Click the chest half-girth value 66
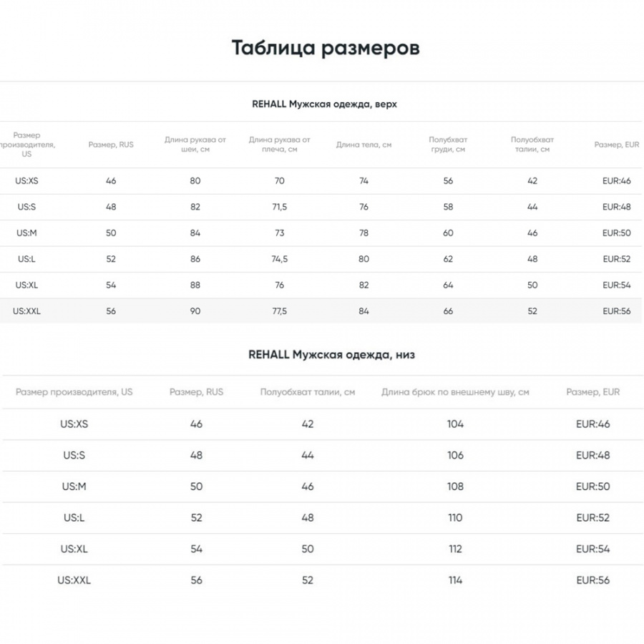This screenshot has height=644, width=644. pos(448,311)
